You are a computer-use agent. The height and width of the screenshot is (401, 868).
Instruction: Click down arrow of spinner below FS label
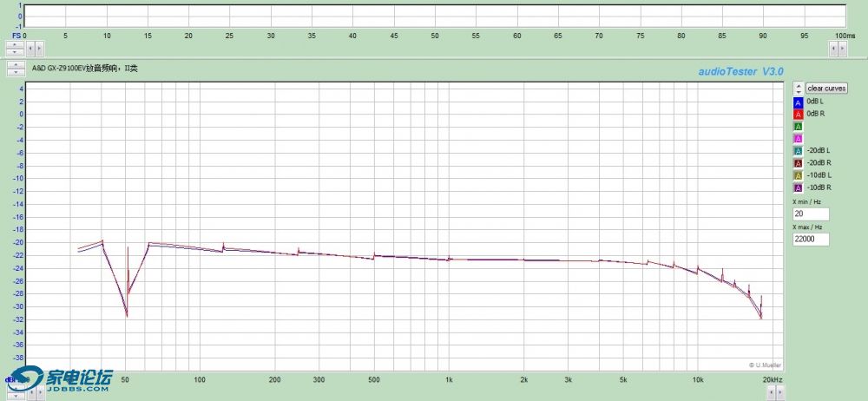[15, 52]
